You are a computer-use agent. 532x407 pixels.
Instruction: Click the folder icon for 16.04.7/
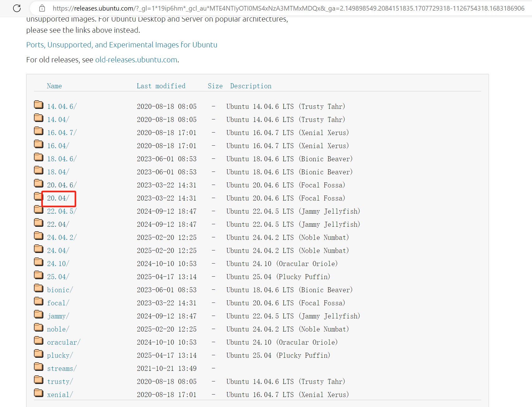coord(39,131)
